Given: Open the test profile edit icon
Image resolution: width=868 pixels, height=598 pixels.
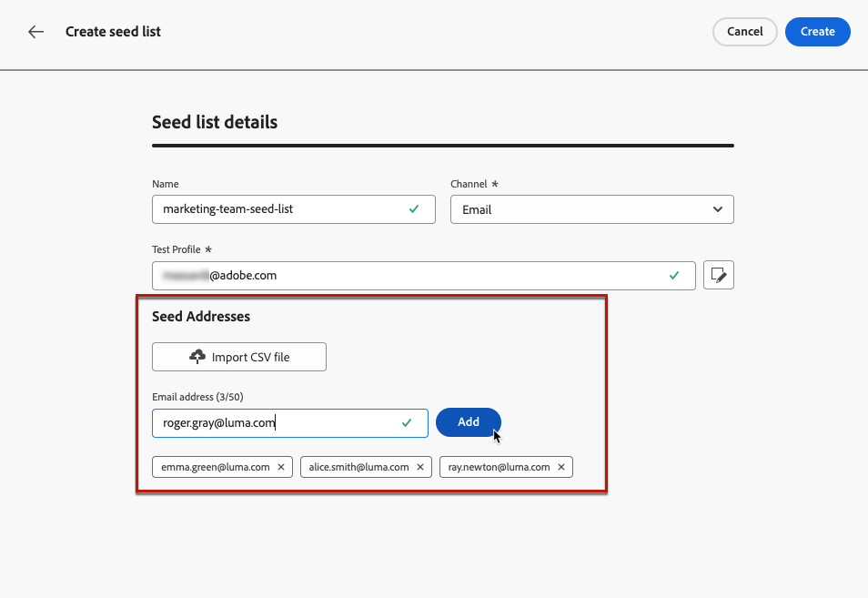Looking at the screenshot, I should [x=719, y=275].
